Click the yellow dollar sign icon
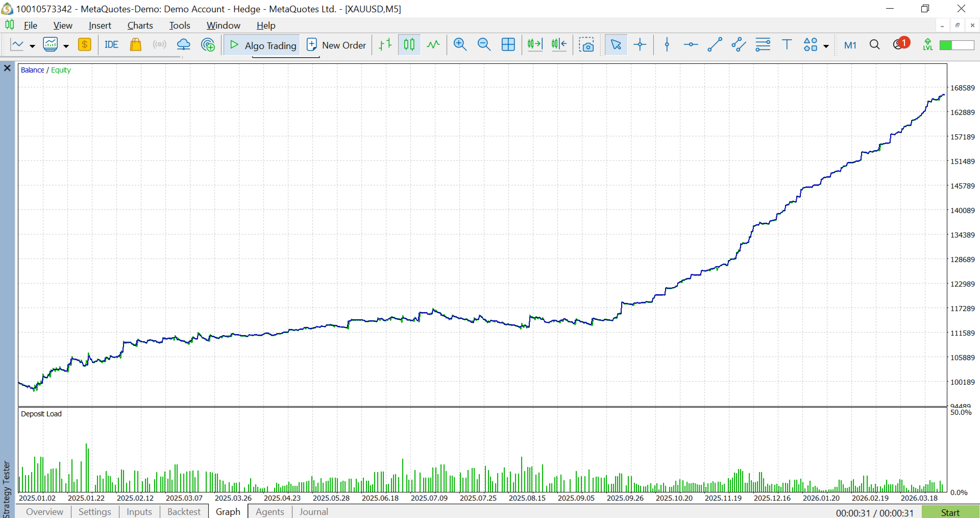Image resolution: width=980 pixels, height=518 pixels. (x=85, y=45)
